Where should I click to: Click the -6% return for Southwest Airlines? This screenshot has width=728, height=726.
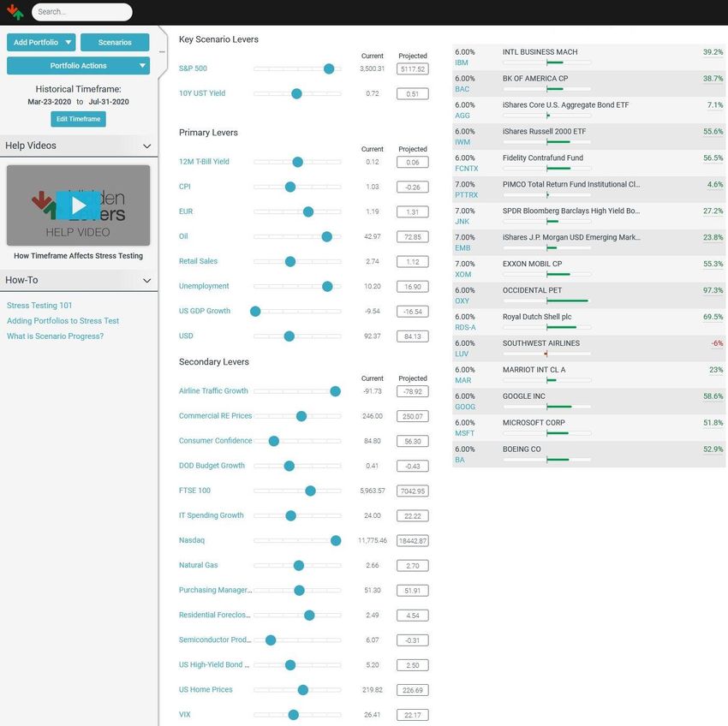718,343
